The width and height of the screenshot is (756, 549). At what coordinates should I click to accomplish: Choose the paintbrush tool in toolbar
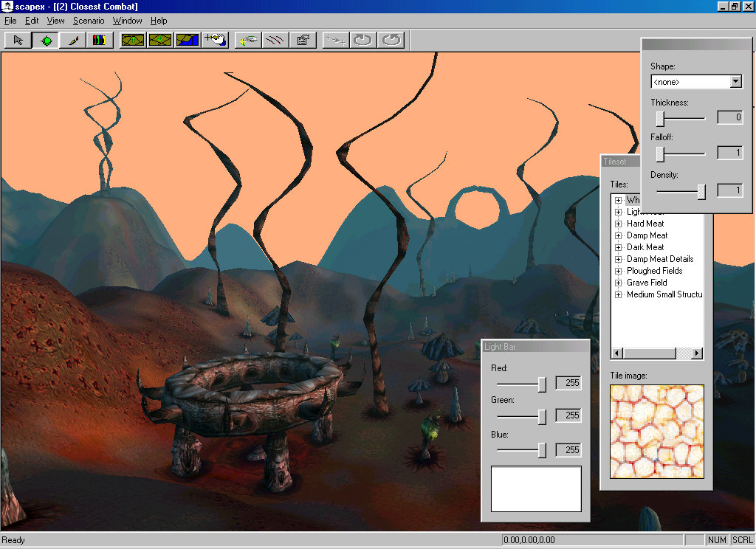point(73,40)
